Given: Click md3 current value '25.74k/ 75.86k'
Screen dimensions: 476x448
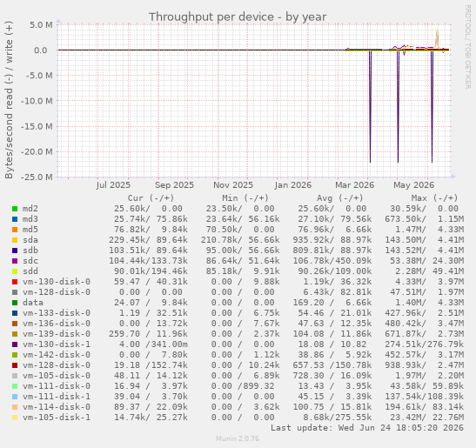Looking at the screenshot, I should click(x=151, y=219).
